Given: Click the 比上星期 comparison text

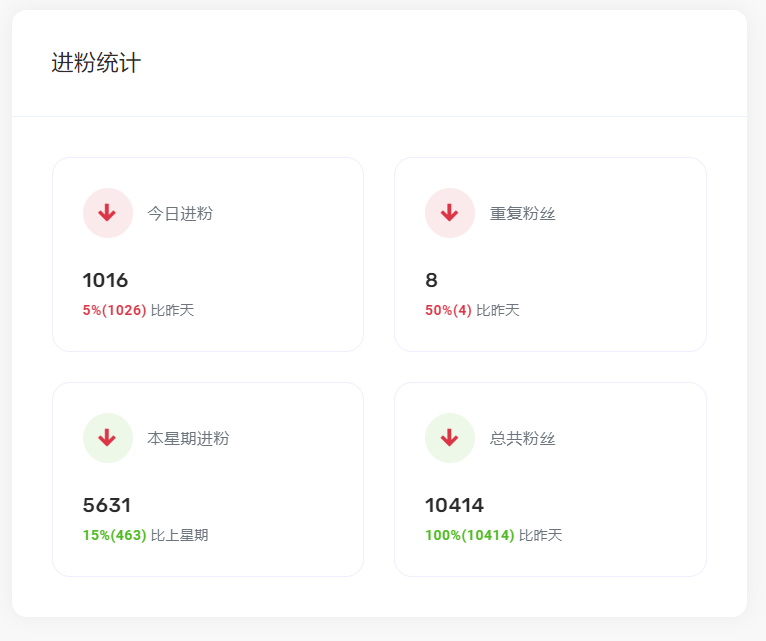Looking at the screenshot, I should pyautogui.click(x=180, y=535).
